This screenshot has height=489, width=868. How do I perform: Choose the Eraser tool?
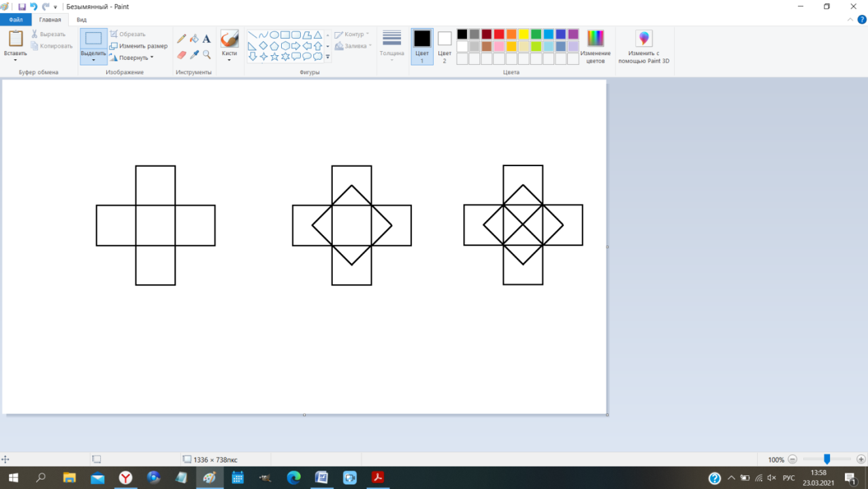[x=182, y=54]
